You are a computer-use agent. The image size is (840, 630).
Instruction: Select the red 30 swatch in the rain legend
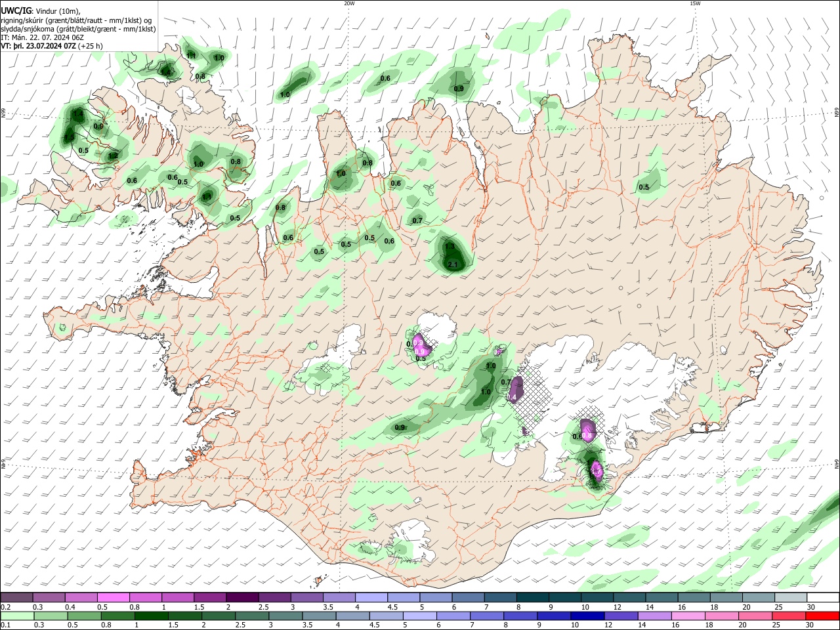coord(823,616)
